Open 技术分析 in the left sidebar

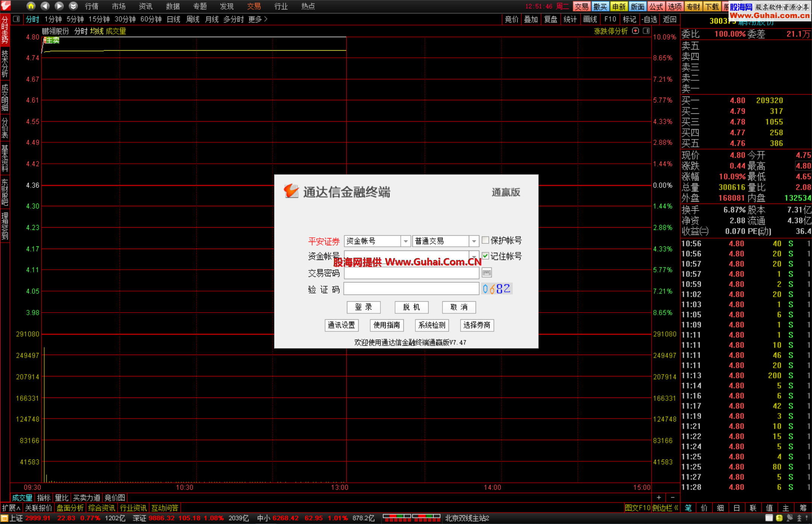pyautogui.click(x=5, y=64)
